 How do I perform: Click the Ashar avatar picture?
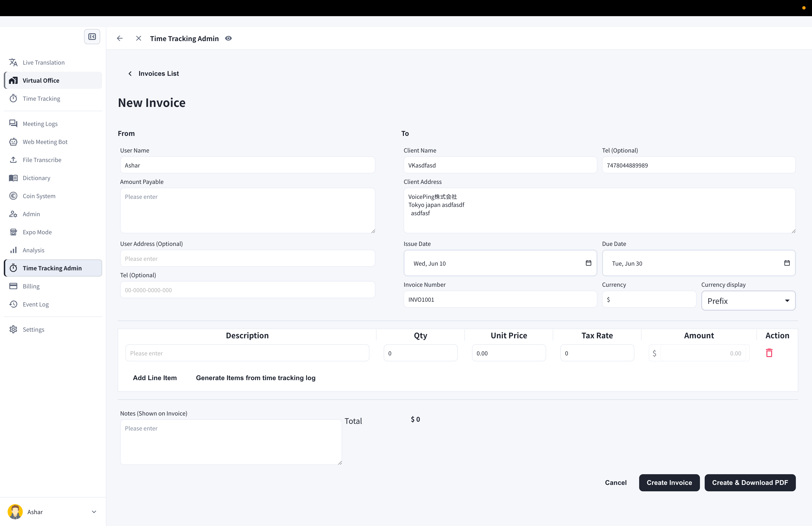(15, 512)
